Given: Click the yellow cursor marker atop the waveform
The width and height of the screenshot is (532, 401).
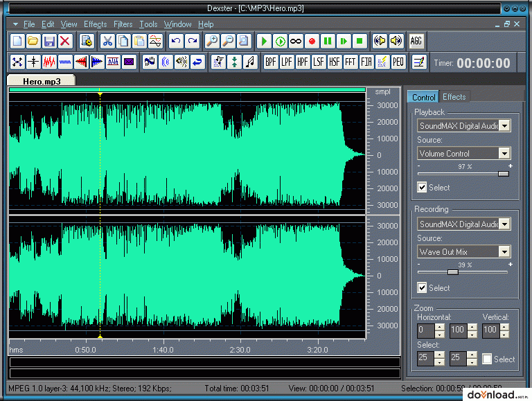Looking at the screenshot, I should tap(100, 94).
